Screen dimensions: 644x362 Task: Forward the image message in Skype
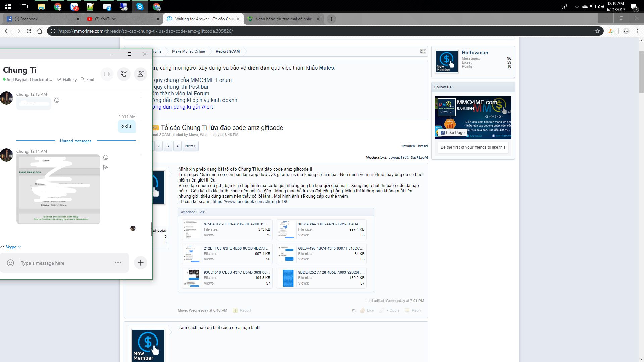pyautogui.click(x=106, y=167)
